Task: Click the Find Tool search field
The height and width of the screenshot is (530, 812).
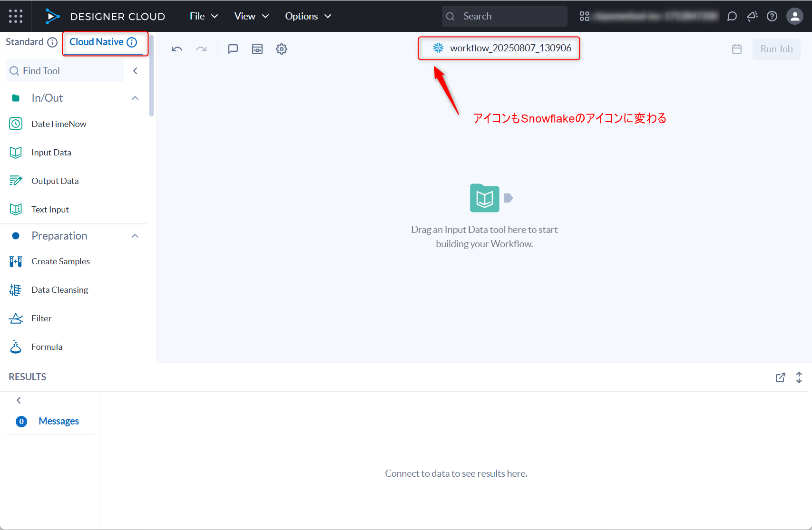Action: (x=65, y=71)
